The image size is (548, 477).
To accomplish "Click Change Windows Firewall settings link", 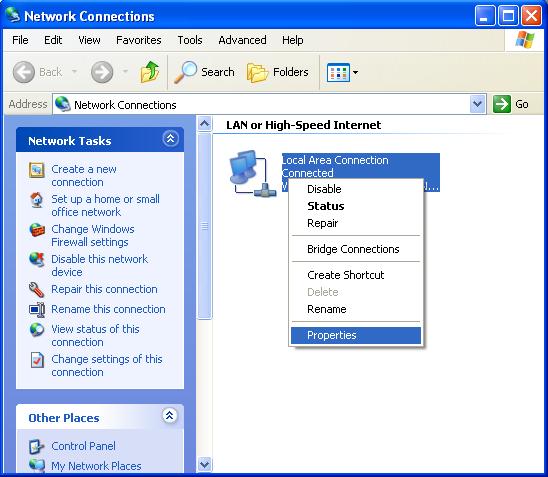I will coord(93,236).
